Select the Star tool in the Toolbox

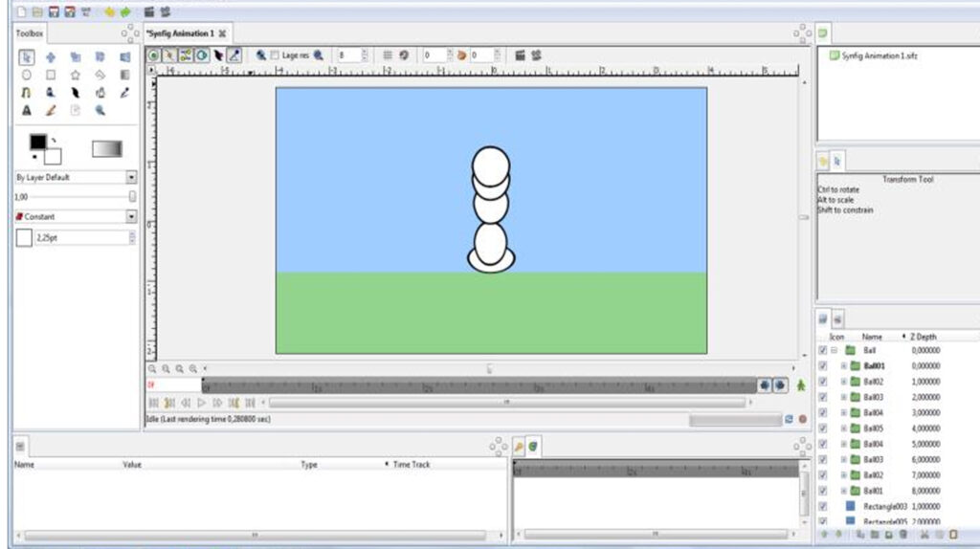pos(76,76)
